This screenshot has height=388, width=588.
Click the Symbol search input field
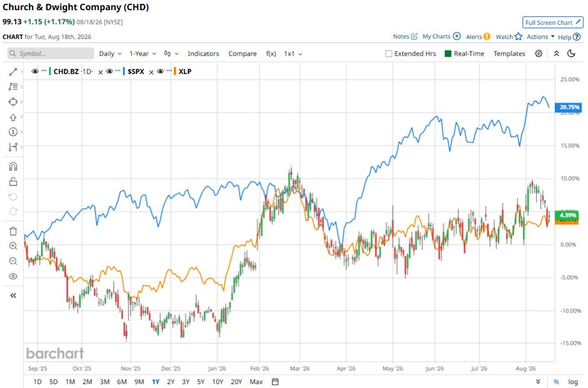click(51, 54)
